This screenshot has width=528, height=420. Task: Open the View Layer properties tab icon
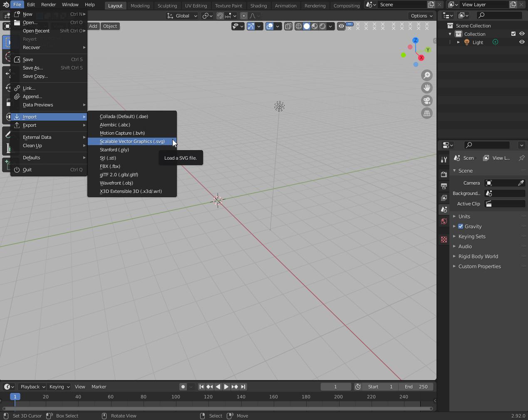coord(444,198)
